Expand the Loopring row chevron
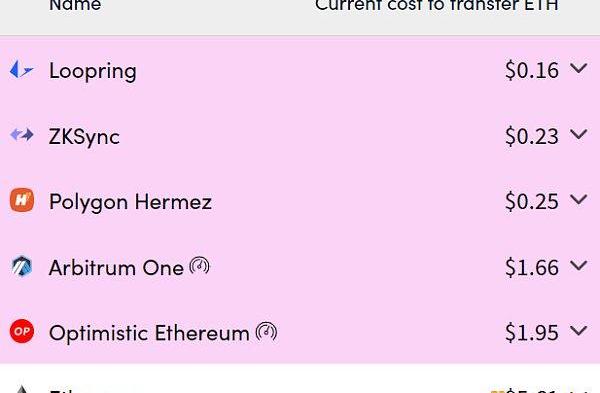This screenshot has width=600, height=393. [578, 69]
